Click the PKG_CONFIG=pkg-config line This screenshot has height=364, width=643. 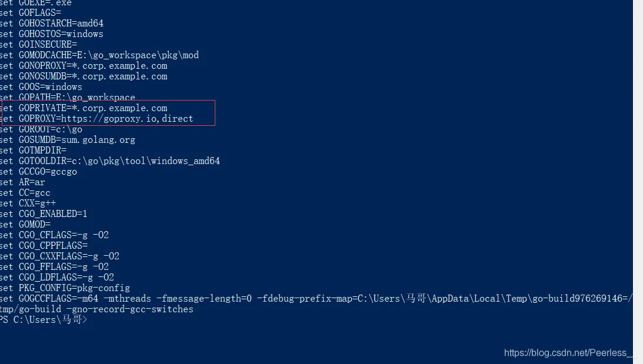tap(65, 288)
